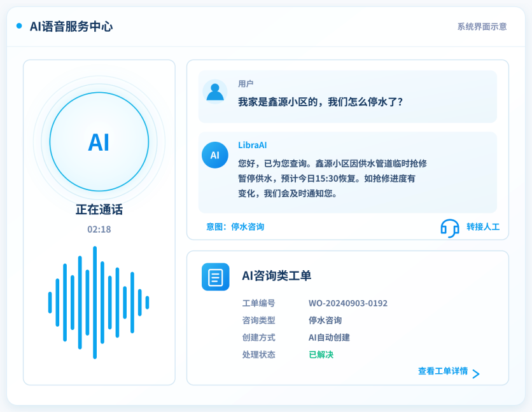Click the call timer 02:18

click(99, 230)
